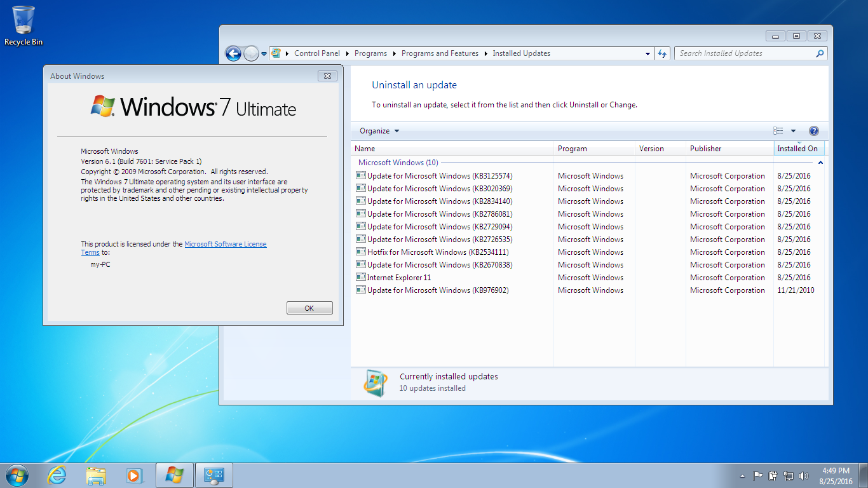The image size is (868, 488).
Task: Click the network tray icon
Action: [789, 475]
